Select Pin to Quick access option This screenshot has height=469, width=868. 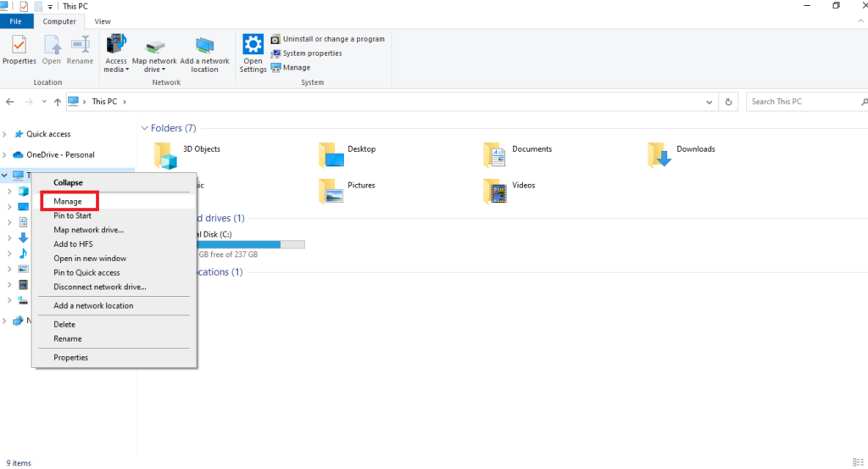pos(86,273)
